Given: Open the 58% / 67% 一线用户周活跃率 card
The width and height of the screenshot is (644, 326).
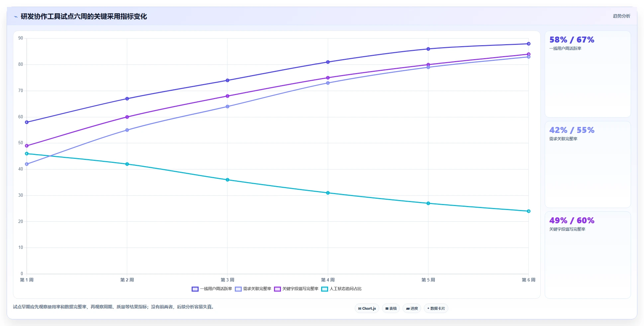Looking at the screenshot, I should [588, 74].
